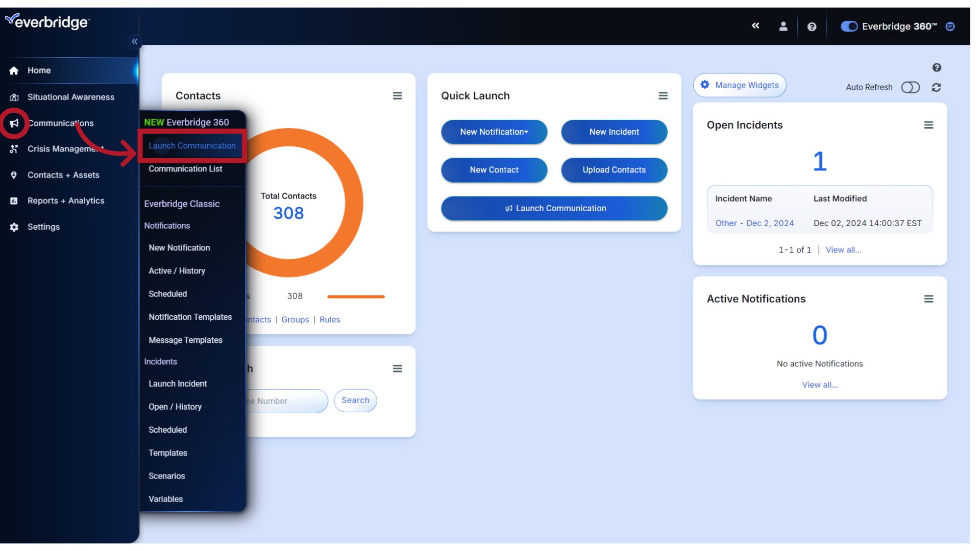The image size is (980, 551).
Task: Click the Upload Contacts button
Action: pyautogui.click(x=614, y=169)
